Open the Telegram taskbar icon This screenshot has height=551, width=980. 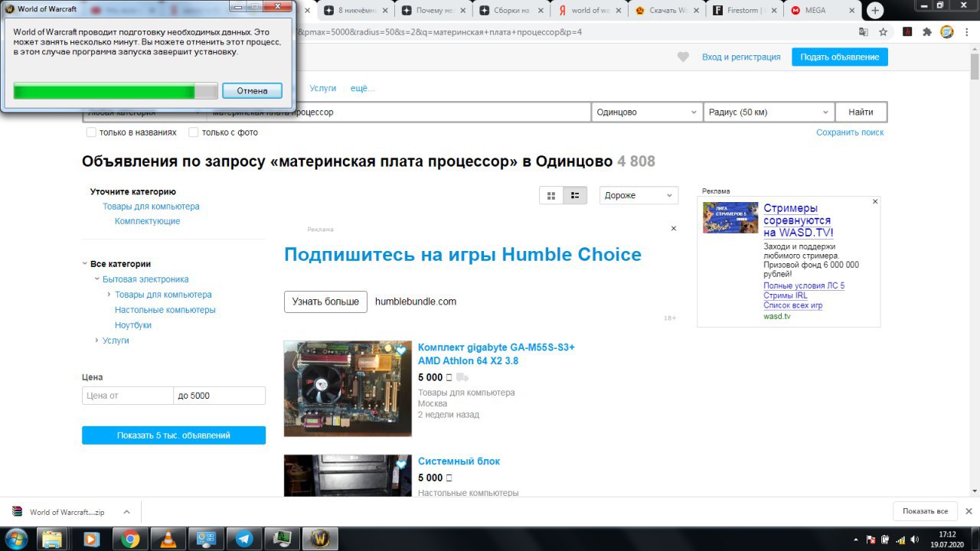pyautogui.click(x=245, y=539)
